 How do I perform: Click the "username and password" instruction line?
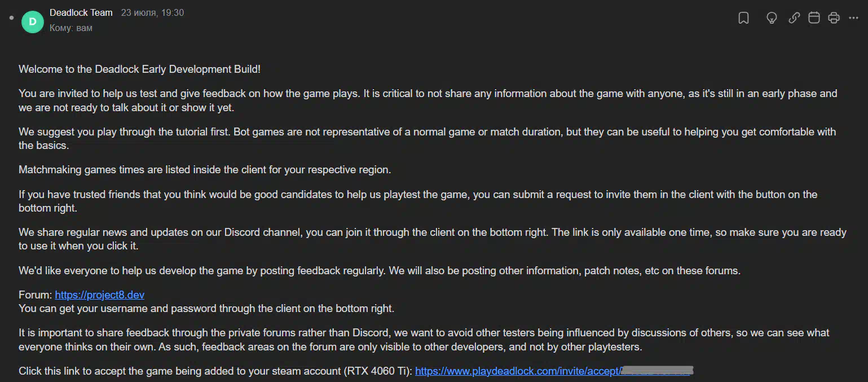(206, 309)
